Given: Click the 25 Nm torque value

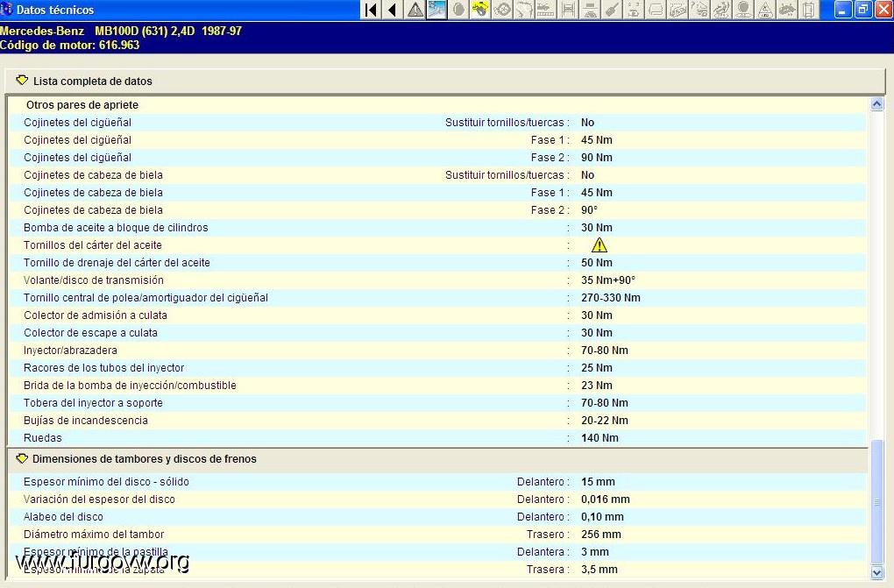Looking at the screenshot, I should 596,368.
